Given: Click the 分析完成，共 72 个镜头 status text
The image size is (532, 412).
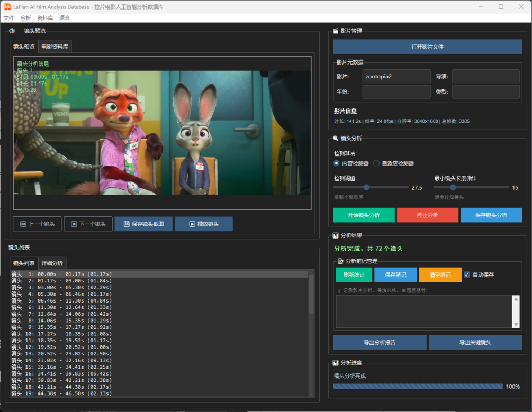Looking at the screenshot, I should 368,249.
